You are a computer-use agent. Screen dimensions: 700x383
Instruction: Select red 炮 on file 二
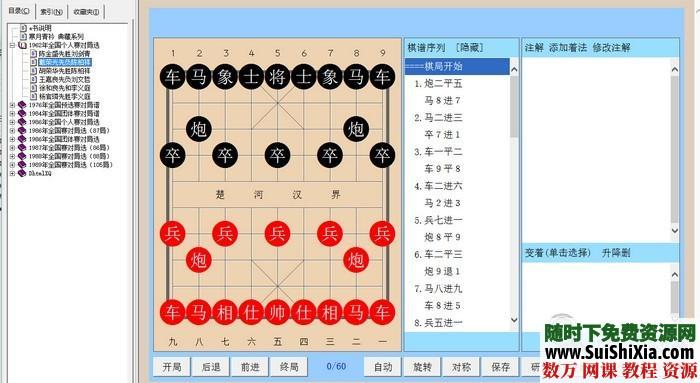[356, 260]
